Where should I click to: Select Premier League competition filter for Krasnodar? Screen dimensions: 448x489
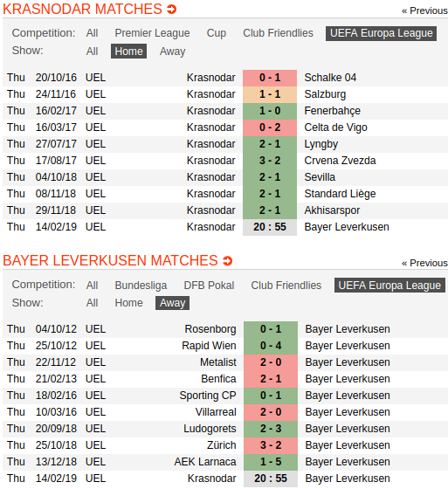tap(152, 33)
